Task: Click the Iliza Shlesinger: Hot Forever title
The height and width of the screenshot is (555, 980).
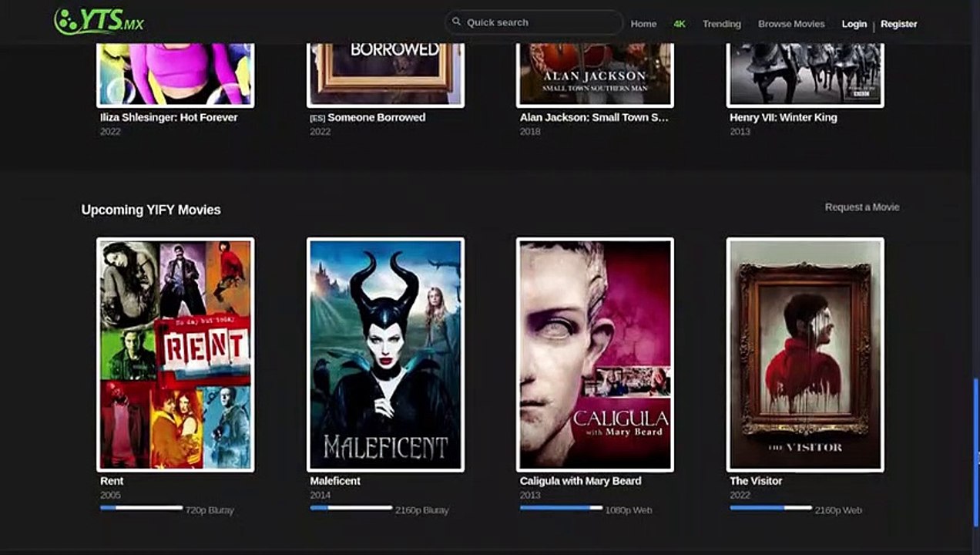Action: point(169,117)
